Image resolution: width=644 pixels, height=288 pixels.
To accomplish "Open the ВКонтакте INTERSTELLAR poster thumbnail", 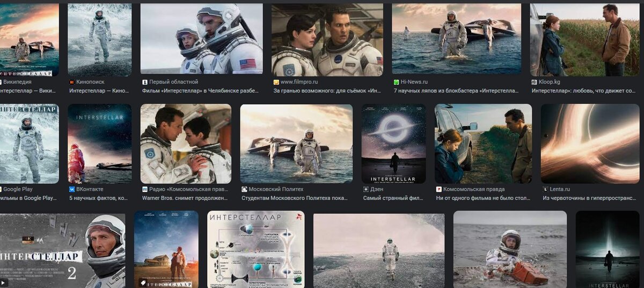I will (99, 143).
